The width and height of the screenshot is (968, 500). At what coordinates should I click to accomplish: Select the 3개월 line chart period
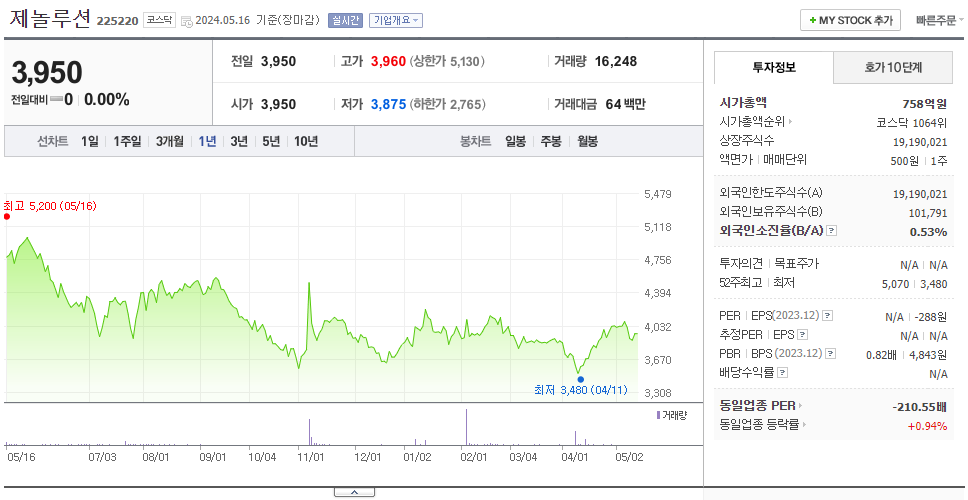[x=170, y=141]
